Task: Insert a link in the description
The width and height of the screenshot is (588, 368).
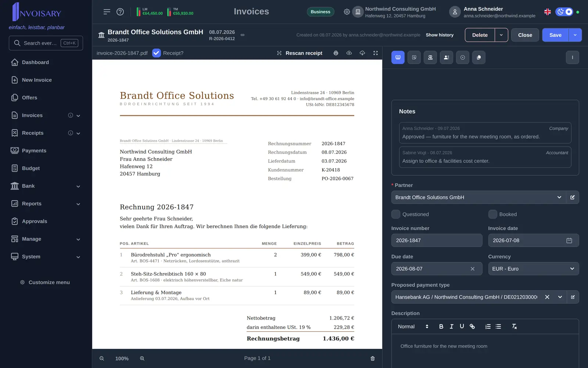Action: pos(472,326)
